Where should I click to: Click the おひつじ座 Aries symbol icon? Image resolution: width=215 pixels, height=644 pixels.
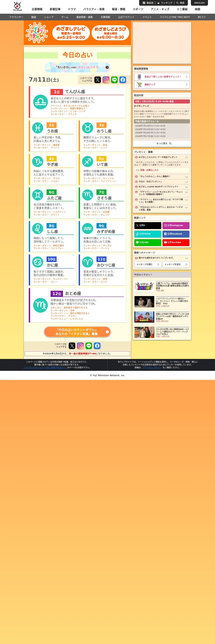pos(88,262)
